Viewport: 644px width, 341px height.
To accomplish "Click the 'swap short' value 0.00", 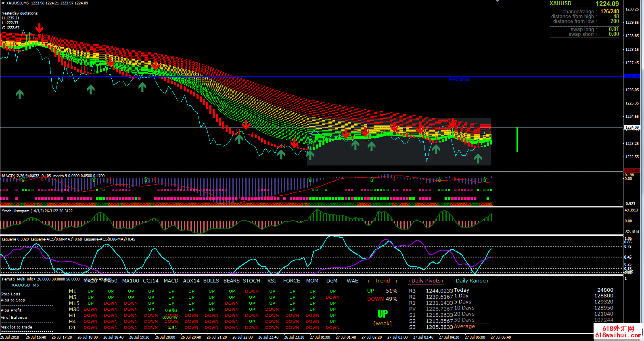I will pyautogui.click(x=614, y=34).
